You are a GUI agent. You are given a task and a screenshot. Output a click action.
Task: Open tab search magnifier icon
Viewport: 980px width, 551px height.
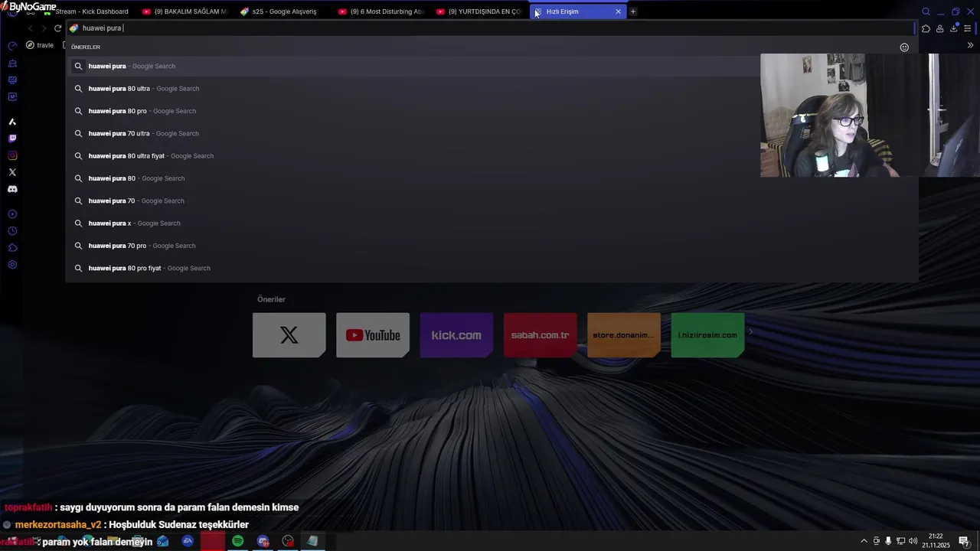click(x=926, y=11)
